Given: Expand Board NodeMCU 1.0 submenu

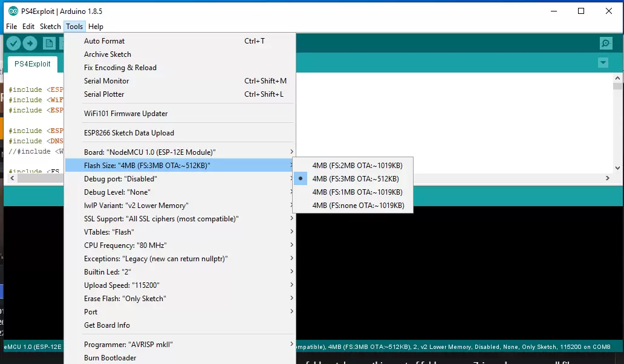Looking at the screenshot, I should pos(180,152).
